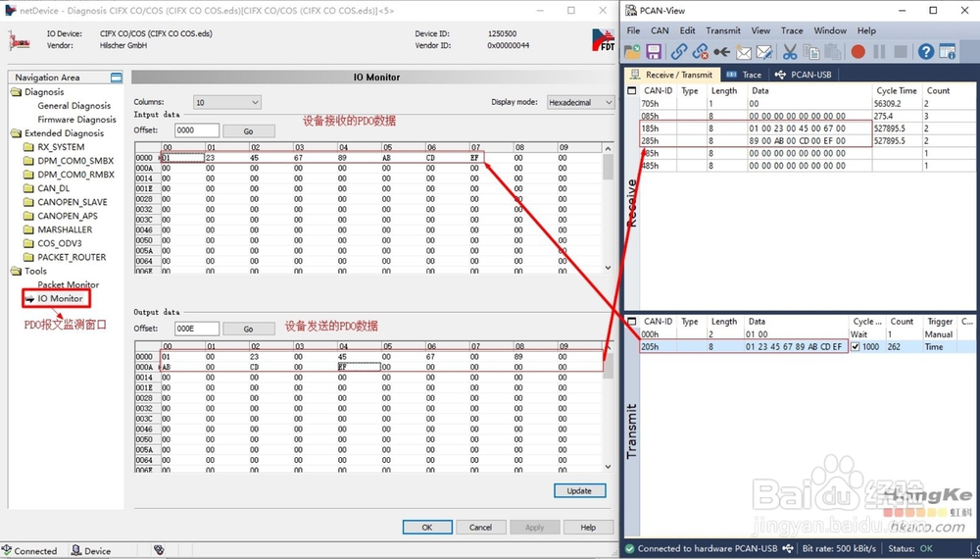This screenshot has height=559, width=980.
Task: Open Firmware Diagnosis entry
Action: click(76, 120)
